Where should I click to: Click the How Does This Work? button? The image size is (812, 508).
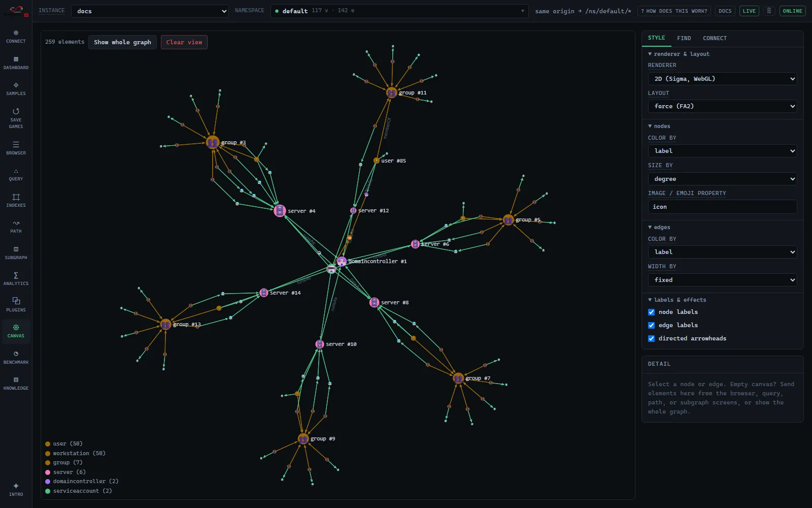(x=674, y=11)
